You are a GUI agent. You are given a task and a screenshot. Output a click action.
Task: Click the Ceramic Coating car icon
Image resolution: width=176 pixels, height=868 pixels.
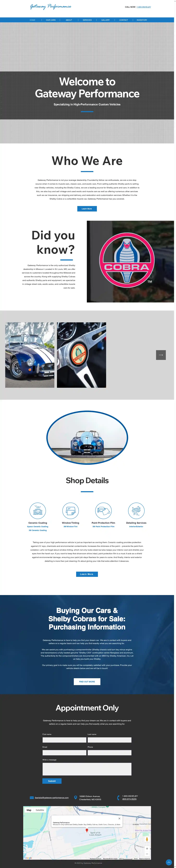click(x=38, y=510)
